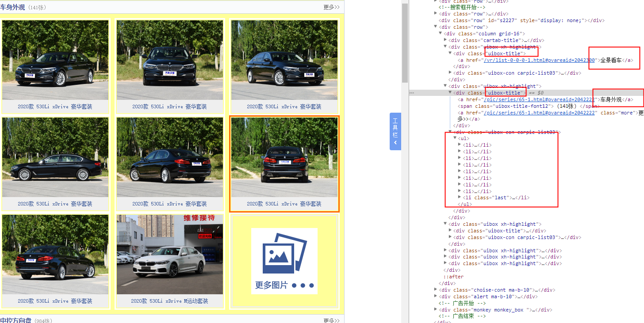Click the caption under the highlighted rear view photo

(x=284, y=204)
